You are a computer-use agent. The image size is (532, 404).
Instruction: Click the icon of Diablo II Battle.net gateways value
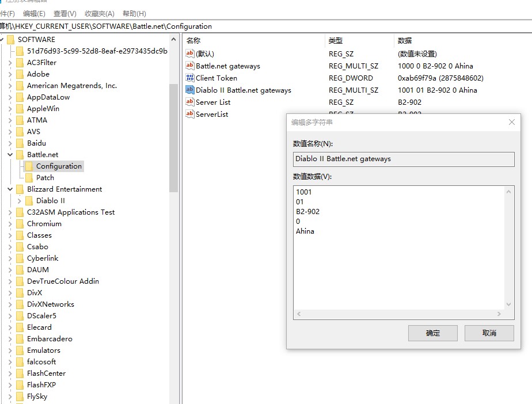[x=189, y=90]
